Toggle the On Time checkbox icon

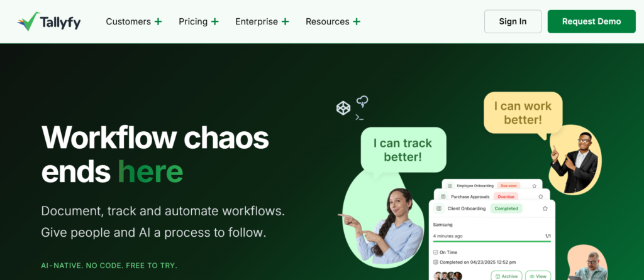click(436, 252)
